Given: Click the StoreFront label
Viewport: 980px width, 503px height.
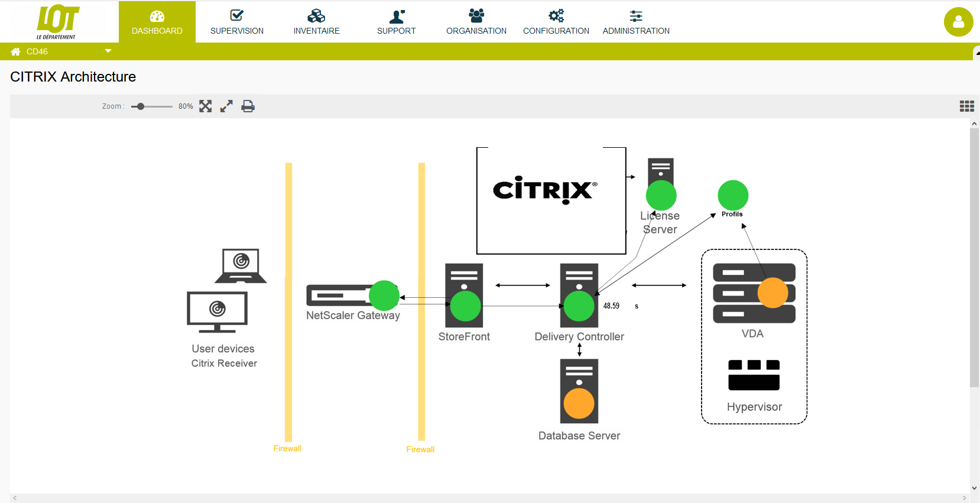Looking at the screenshot, I should (x=464, y=336).
